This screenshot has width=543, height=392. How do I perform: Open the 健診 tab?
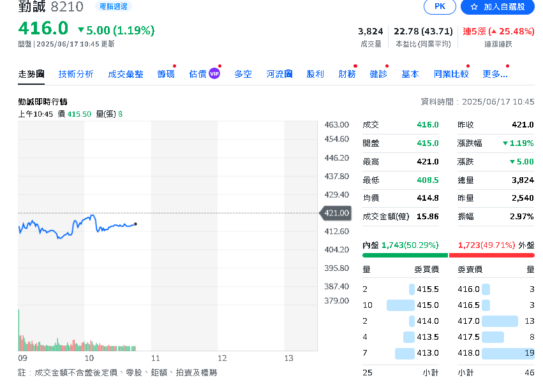(378, 74)
